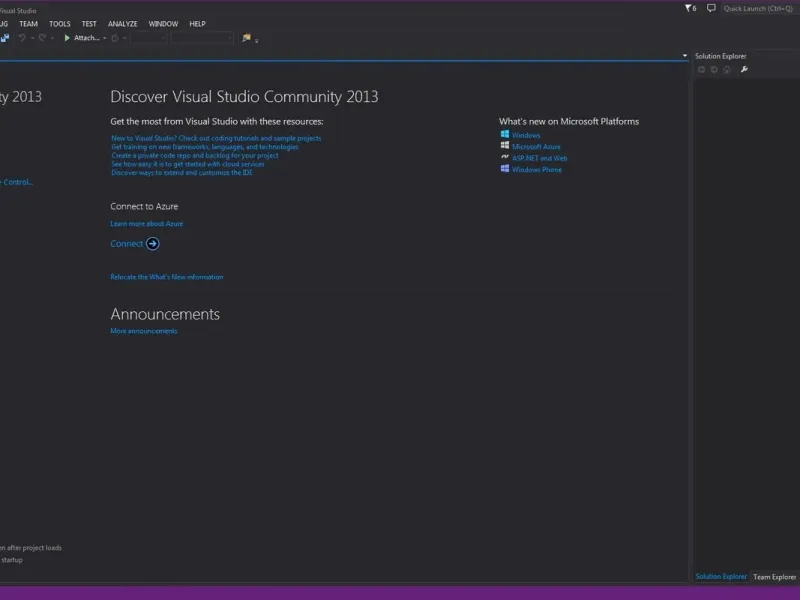Image resolution: width=800 pixels, height=600 pixels.
Task: Click the Windows logo icon
Action: 505,135
